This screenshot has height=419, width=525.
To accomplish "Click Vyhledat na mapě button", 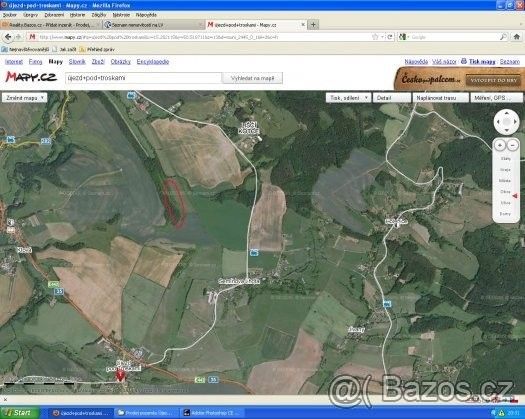I will [x=252, y=78].
